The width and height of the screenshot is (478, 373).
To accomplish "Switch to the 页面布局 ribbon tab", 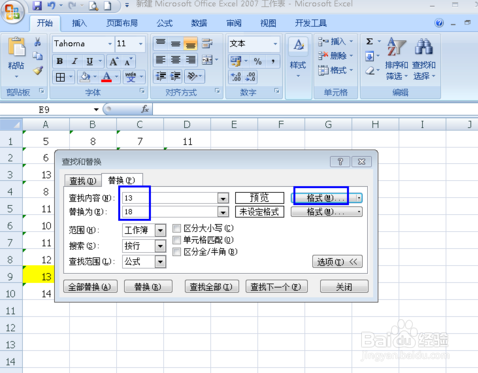I will (122, 23).
